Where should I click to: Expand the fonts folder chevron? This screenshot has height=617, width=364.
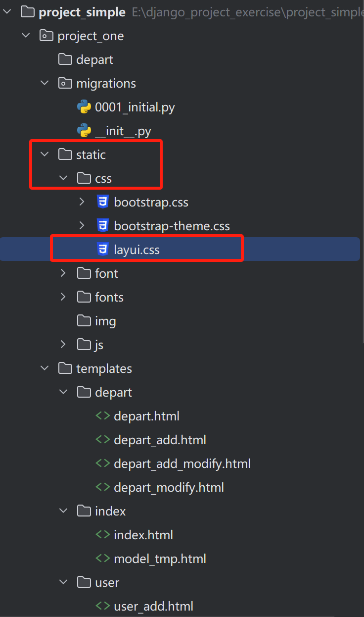63,297
